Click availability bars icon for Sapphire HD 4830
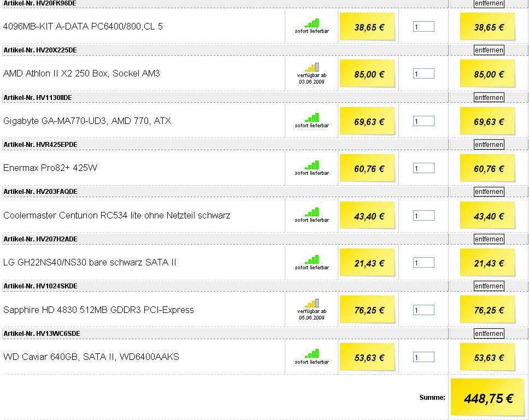The image size is (529, 420). tap(312, 303)
